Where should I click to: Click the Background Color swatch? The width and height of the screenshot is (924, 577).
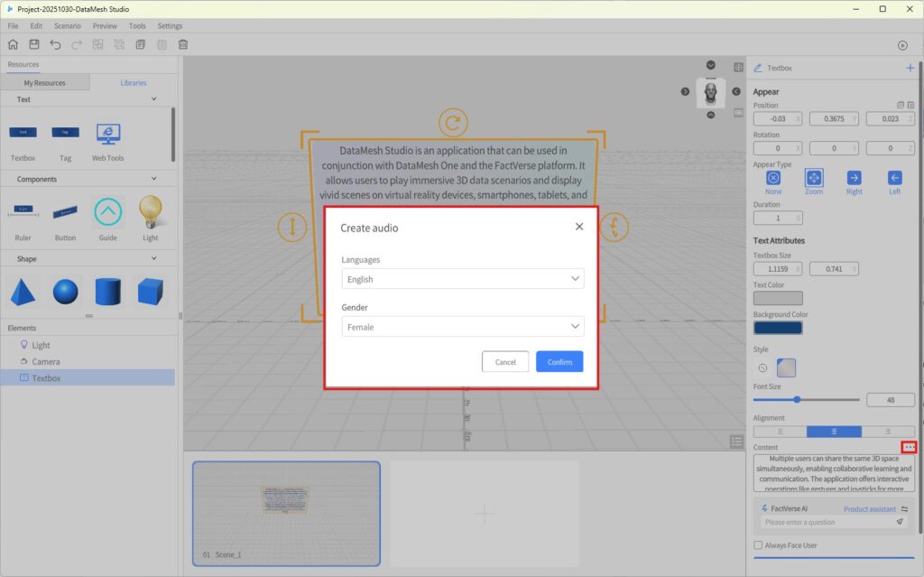click(x=777, y=328)
